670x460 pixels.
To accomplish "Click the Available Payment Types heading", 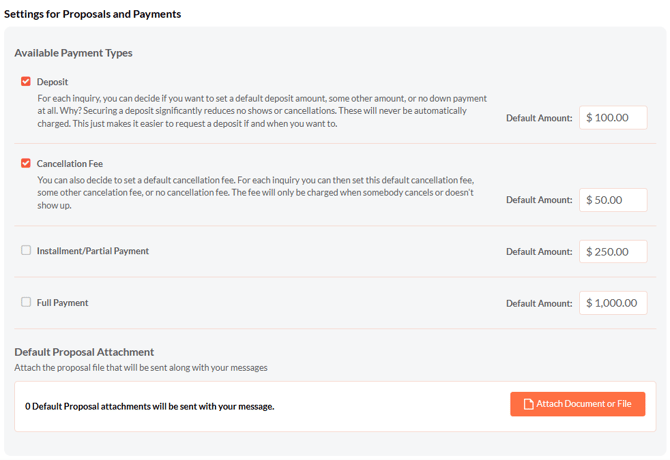I will (73, 53).
